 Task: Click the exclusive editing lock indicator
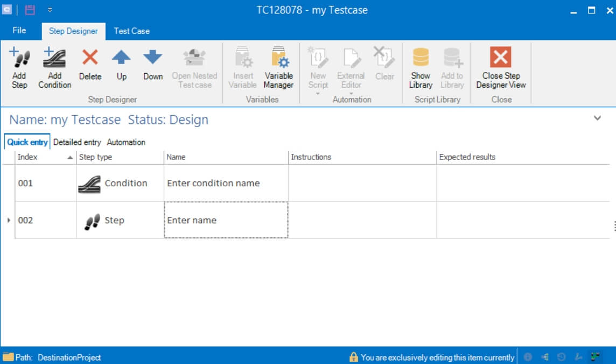click(x=354, y=356)
